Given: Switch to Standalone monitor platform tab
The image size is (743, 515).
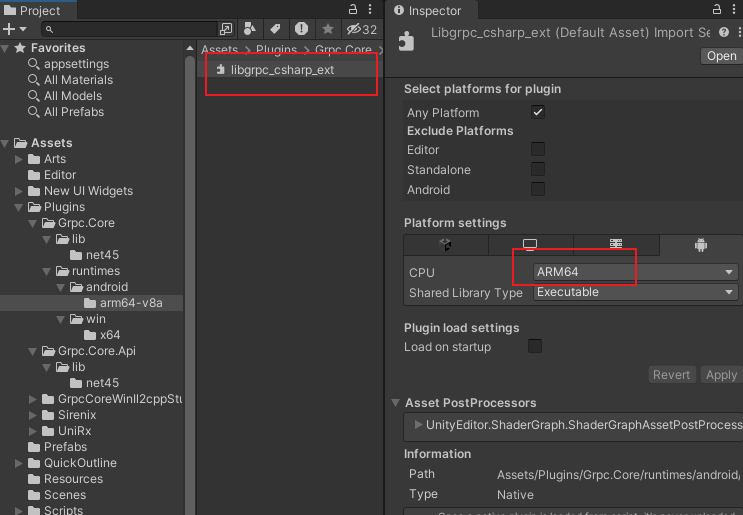Looking at the screenshot, I should click(x=530, y=245).
